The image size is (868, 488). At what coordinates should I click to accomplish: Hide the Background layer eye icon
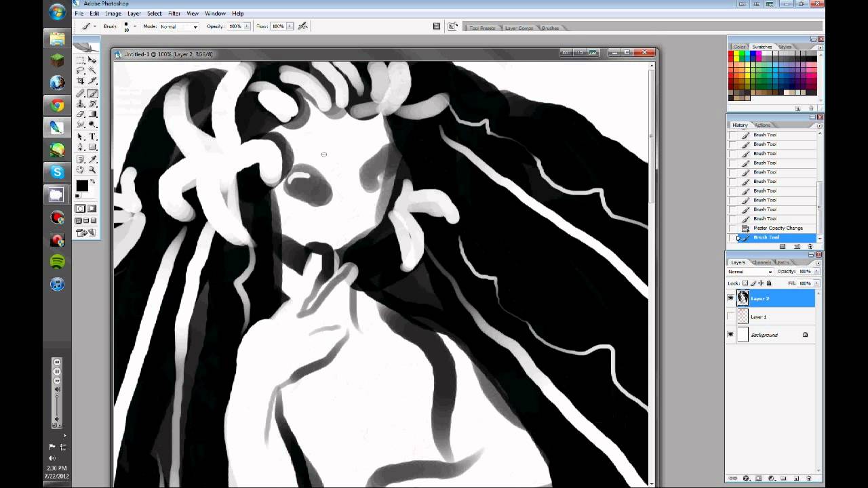(x=730, y=335)
